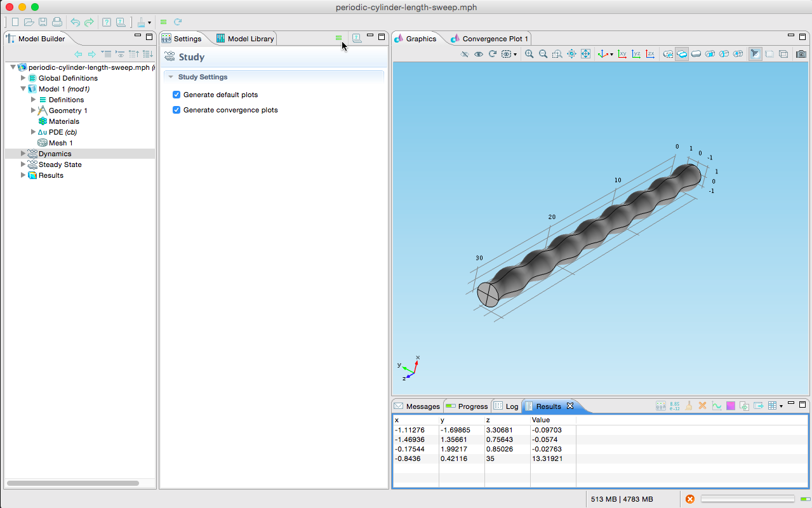Click the Save disk icon in main toolbar
Image resolution: width=812 pixels, height=508 pixels.
43,22
